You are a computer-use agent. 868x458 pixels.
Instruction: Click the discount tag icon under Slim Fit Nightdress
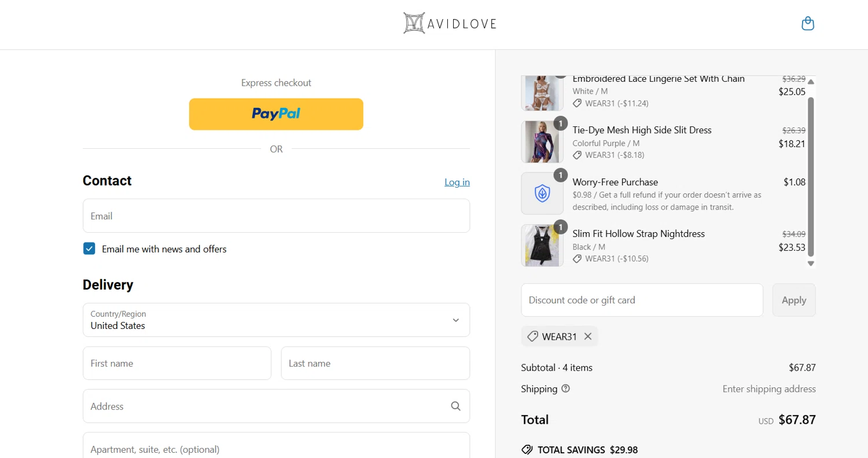tap(577, 259)
